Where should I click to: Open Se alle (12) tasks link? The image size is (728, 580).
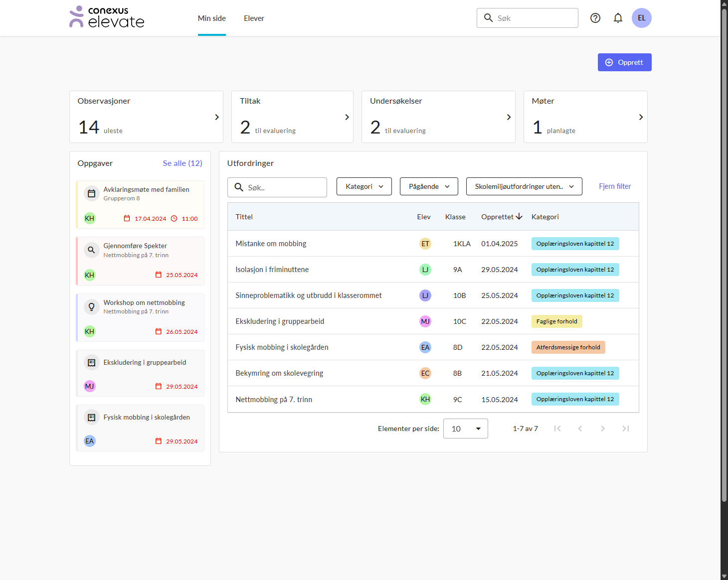coord(182,163)
